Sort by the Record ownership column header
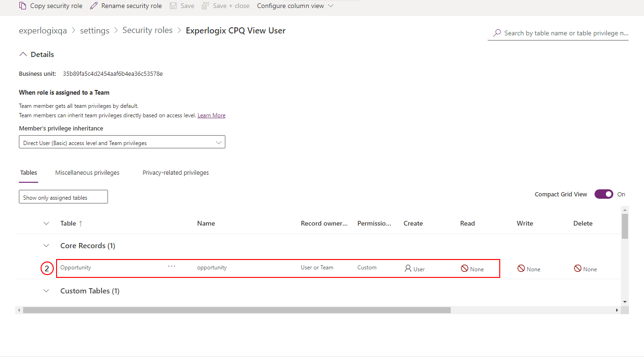644x357 pixels. pos(324,223)
